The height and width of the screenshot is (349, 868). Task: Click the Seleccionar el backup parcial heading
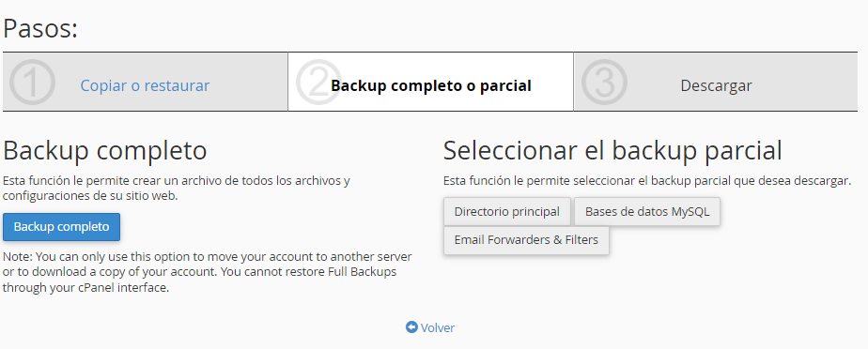click(x=612, y=150)
